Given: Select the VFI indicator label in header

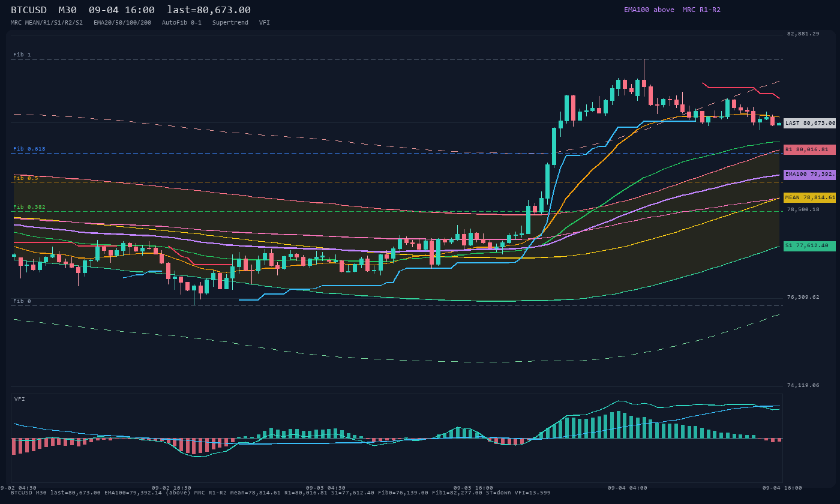Looking at the screenshot, I should [265, 23].
